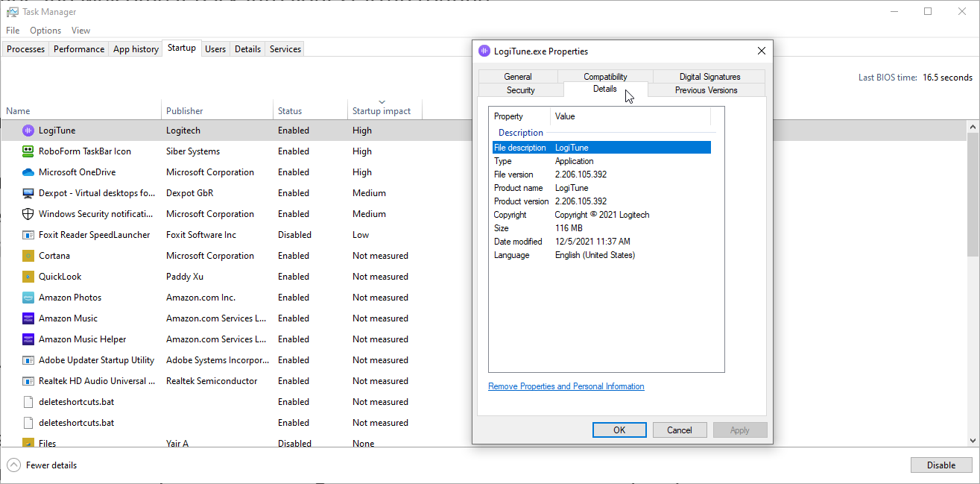The width and height of the screenshot is (980, 484).
Task: Click Remove Properties and Personal Information link
Action: pyautogui.click(x=566, y=386)
